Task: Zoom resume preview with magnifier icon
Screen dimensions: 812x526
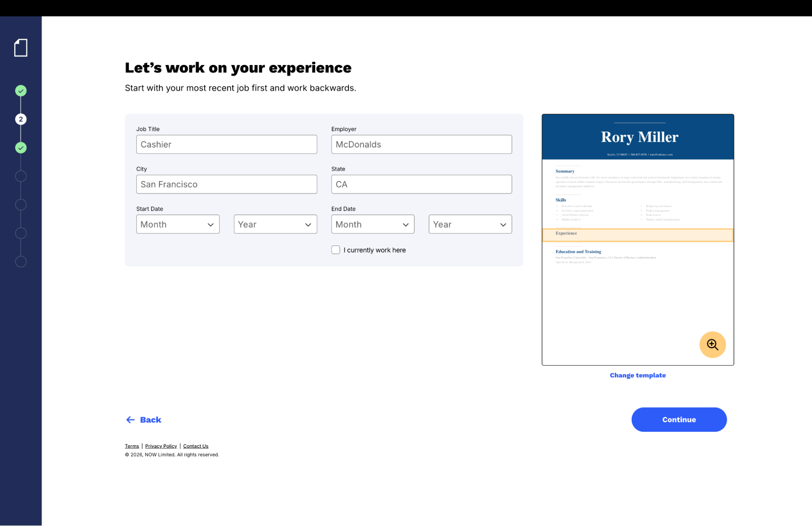Action: coord(712,344)
